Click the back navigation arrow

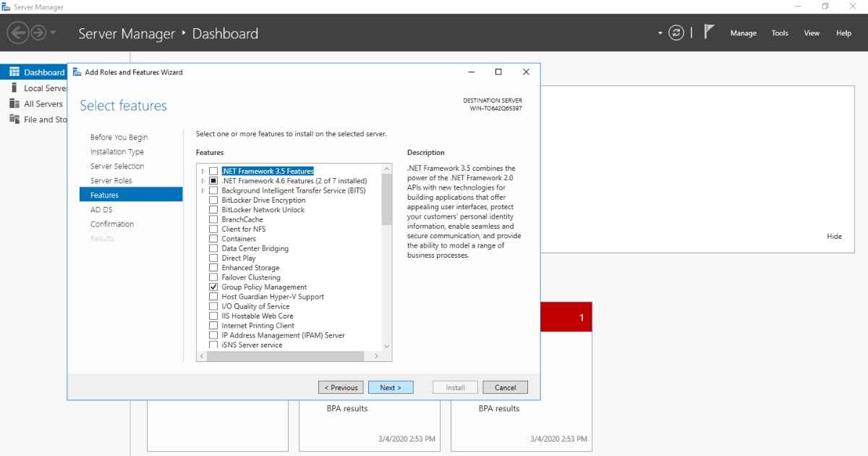[x=17, y=32]
